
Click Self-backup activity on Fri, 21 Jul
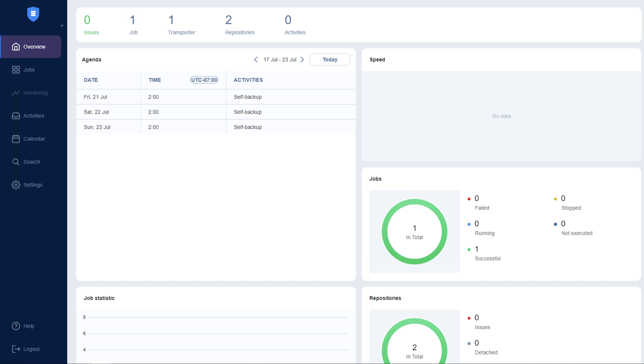tap(247, 97)
